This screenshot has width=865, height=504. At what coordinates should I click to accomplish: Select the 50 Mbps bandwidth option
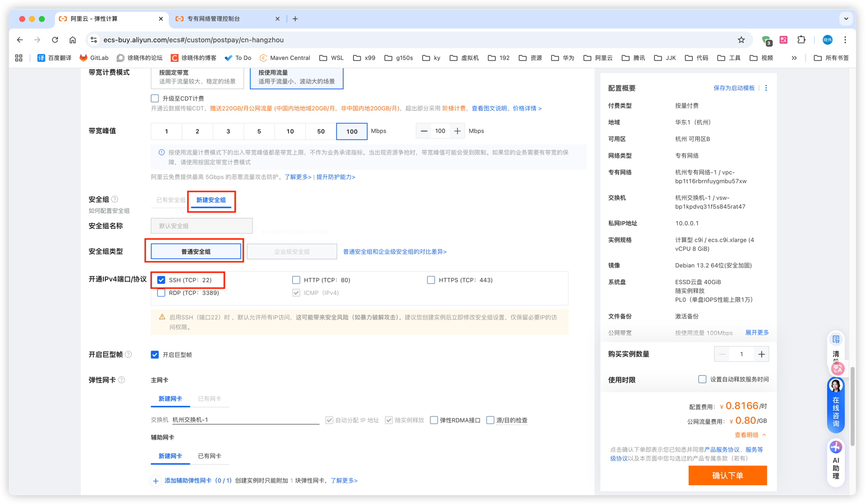(x=321, y=131)
